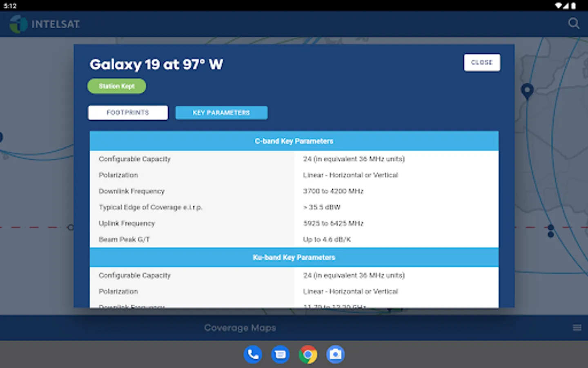Image resolution: width=588 pixels, height=368 pixels.
Task: Click Typical Edge of Coverage e.i.r.p. label
Action: [x=150, y=207]
